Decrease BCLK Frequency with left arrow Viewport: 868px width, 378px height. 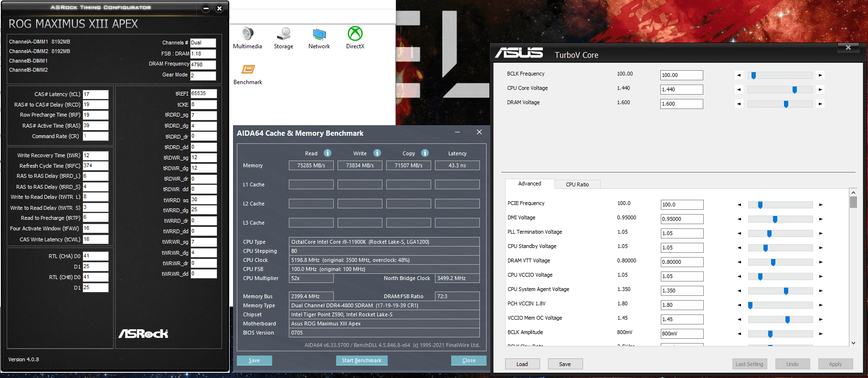739,75
